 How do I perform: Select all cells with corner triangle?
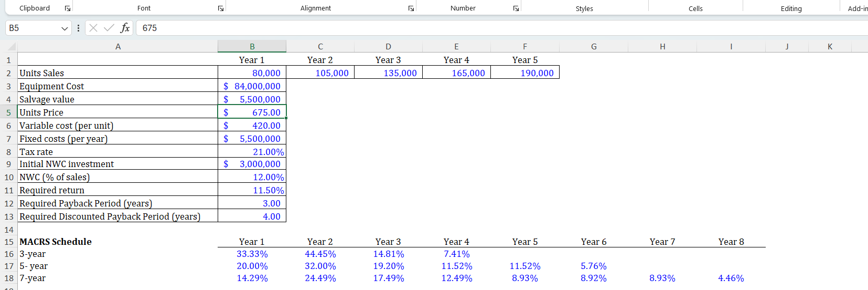pyautogui.click(x=12, y=47)
